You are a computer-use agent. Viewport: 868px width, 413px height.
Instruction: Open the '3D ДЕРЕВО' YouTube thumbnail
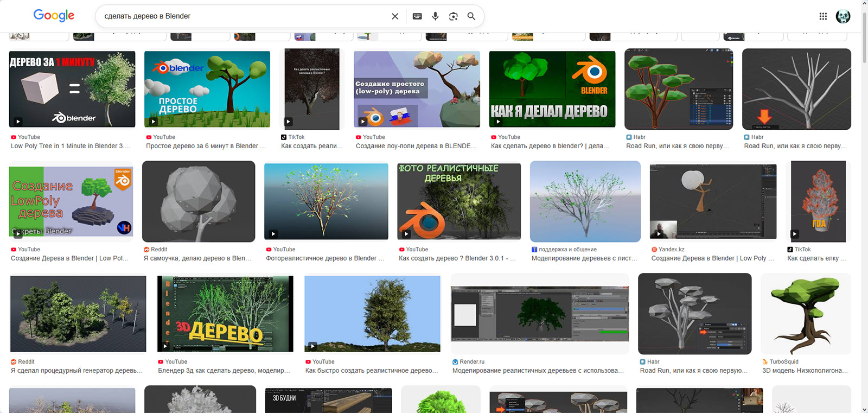225,314
